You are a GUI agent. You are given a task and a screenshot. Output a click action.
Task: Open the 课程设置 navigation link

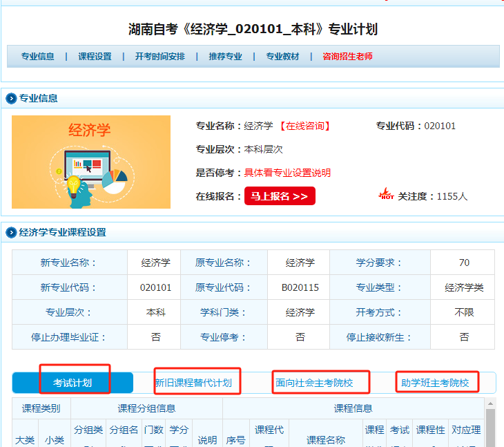[95, 57]
